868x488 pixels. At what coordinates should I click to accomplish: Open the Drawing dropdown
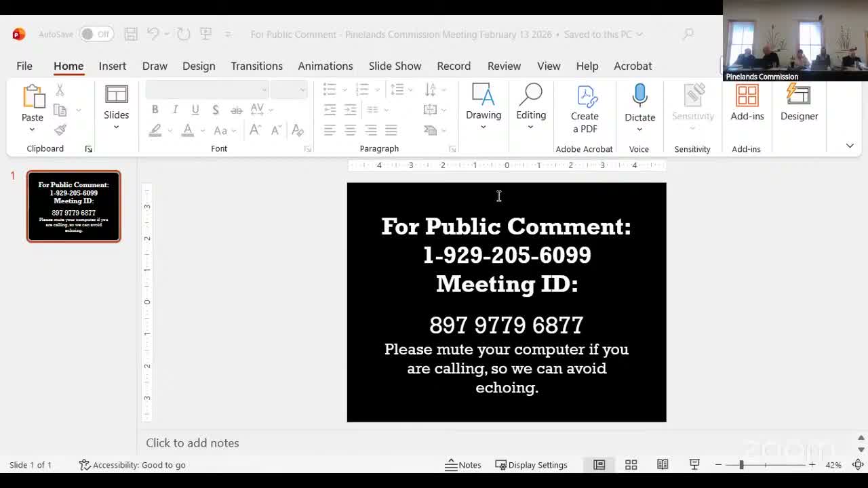pos(483,127)
